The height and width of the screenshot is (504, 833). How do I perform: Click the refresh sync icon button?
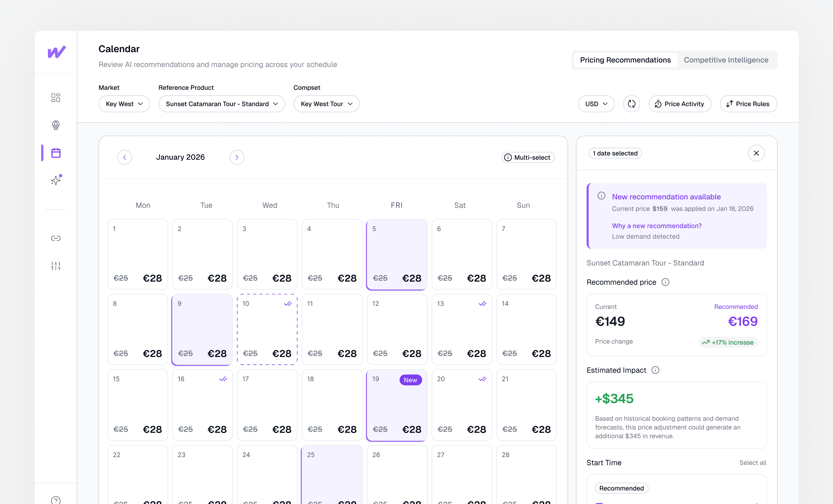coord(632,104)
